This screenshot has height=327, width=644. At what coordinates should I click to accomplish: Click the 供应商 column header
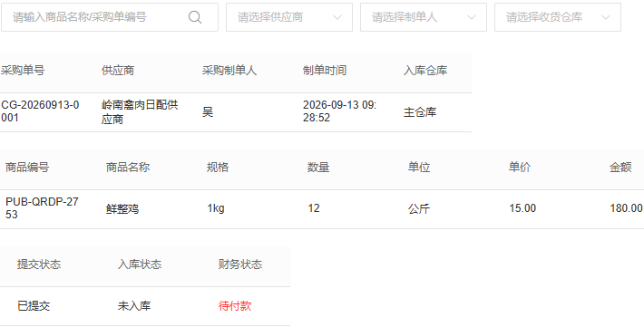point(118,71)
